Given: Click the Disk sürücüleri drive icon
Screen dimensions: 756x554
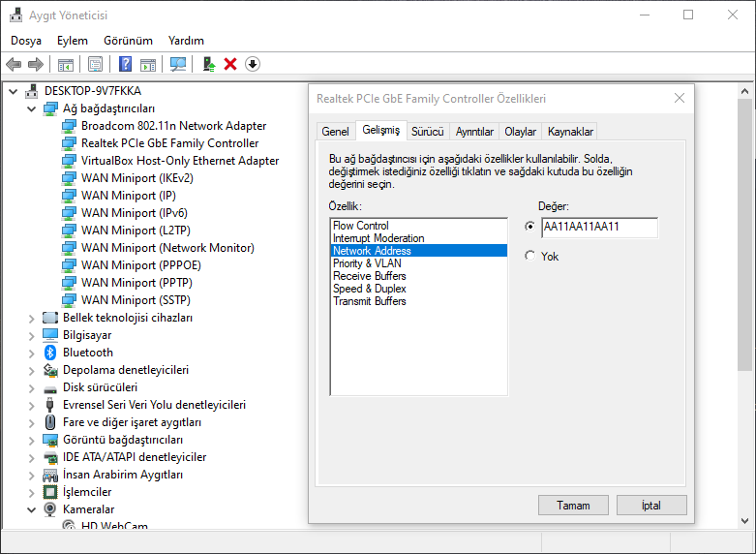Looking at the screenshot, I should coord(50,389).
